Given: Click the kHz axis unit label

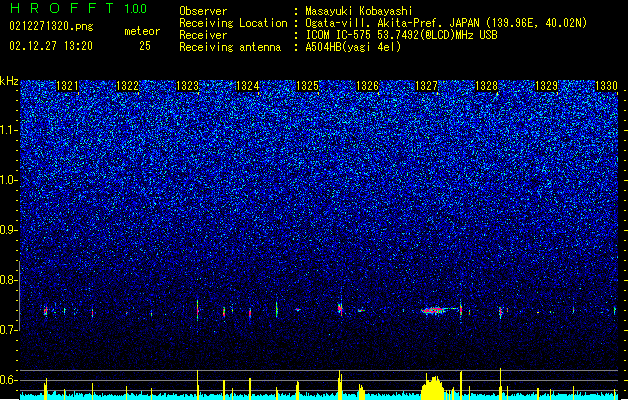Looking at the screenshot, I should (x=9, y=81).
